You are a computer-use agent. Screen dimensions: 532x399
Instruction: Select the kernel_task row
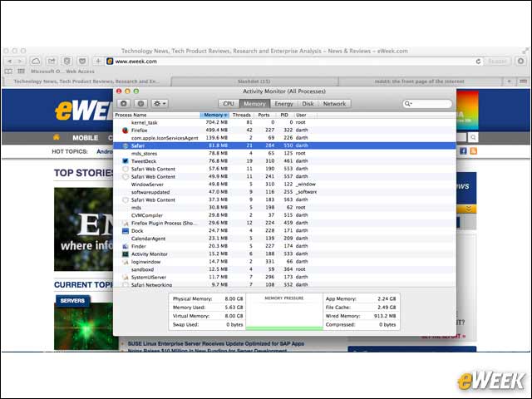284,122
